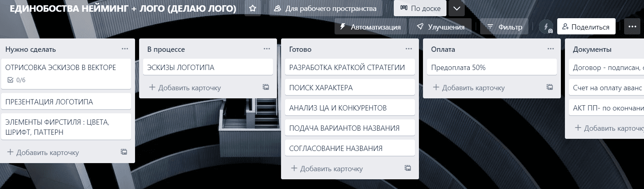644x189 pixels.
Task: Switch to the По доске view
Action: (x=420, y=8)
